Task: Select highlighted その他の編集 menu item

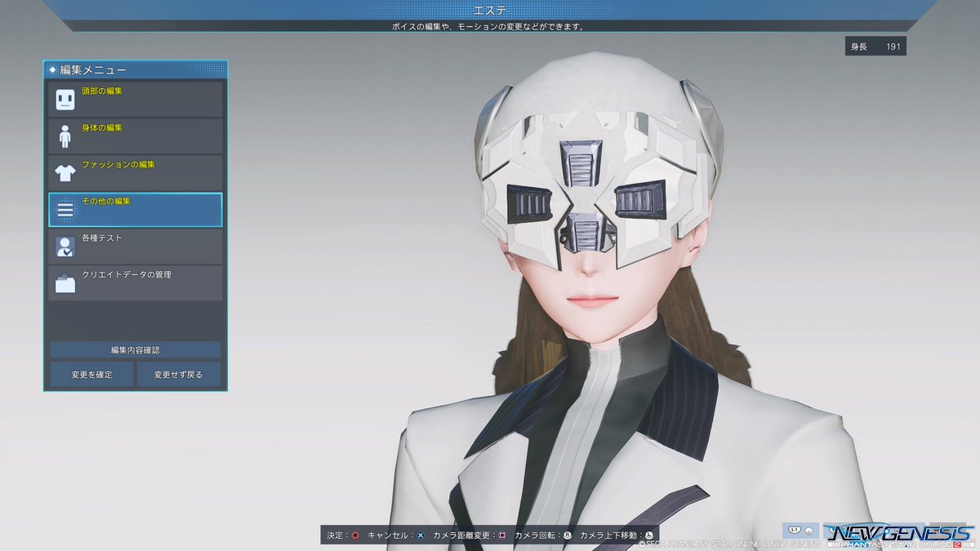Action: tap(136, 210)
